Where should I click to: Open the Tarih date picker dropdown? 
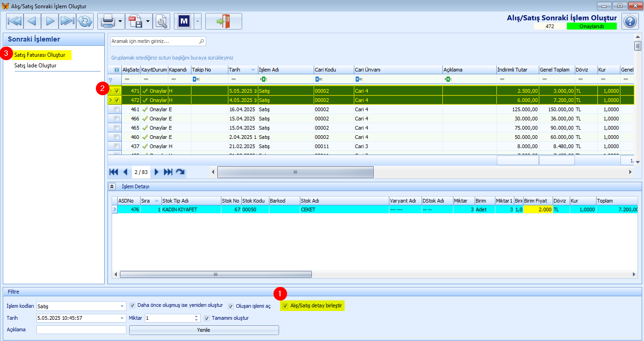(122, 318)
